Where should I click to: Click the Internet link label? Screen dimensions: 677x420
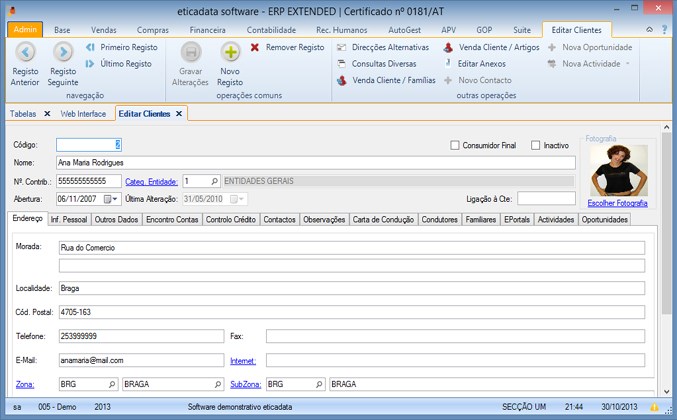click(243, 360)
